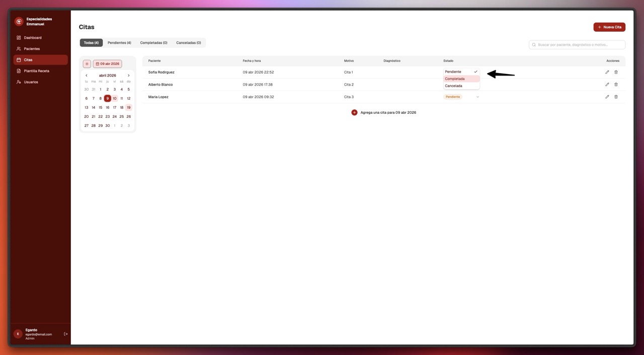Go to Plantilla Receta in sidebar
Viewport: 644px width, 355px height.
tap(36, 71)
